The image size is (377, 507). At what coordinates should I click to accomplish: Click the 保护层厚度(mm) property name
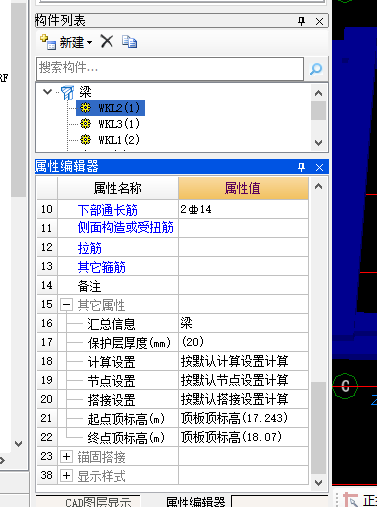click(129, 343)
